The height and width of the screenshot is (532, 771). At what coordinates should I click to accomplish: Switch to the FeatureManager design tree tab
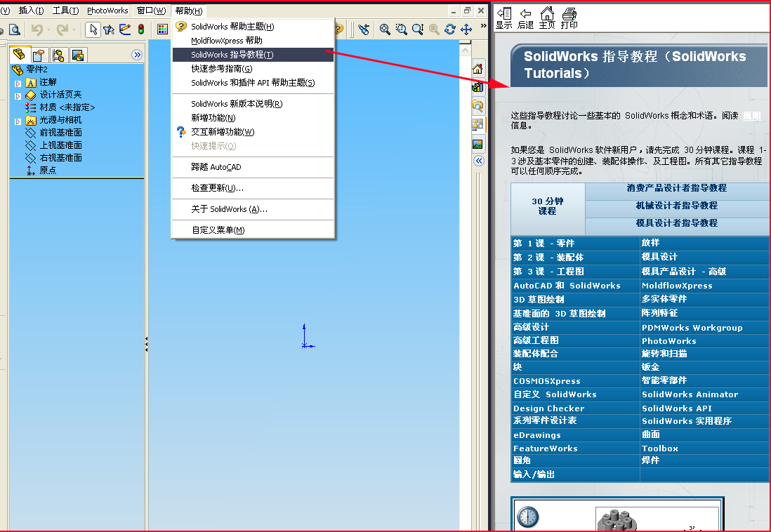tap(20, 55)
